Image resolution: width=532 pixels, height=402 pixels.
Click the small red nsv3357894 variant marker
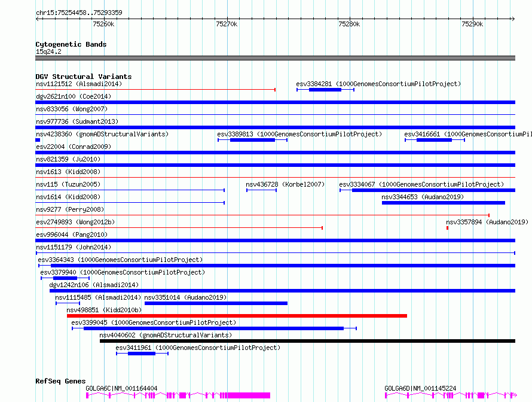[447, 228]
